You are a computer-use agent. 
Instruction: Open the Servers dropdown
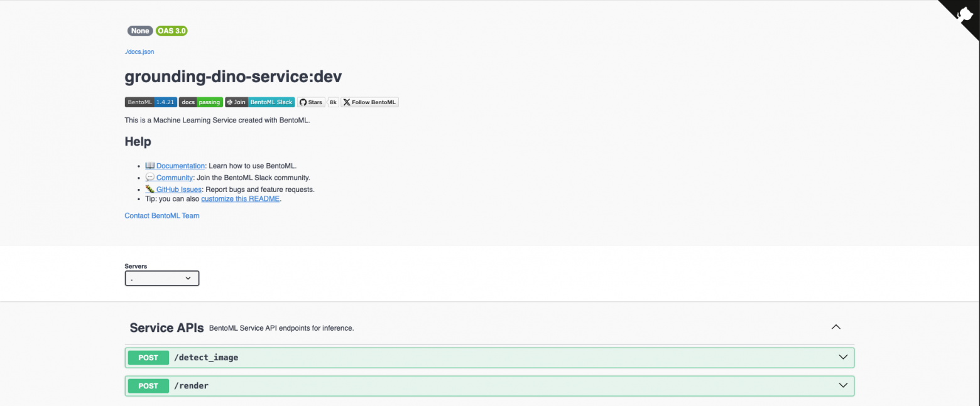point(161,278)
